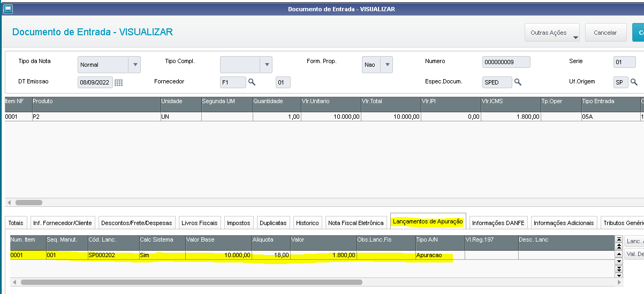644x294 pixels.
Task: Click the Aliquota cell 18,00
Action: [x=270, y=256]
